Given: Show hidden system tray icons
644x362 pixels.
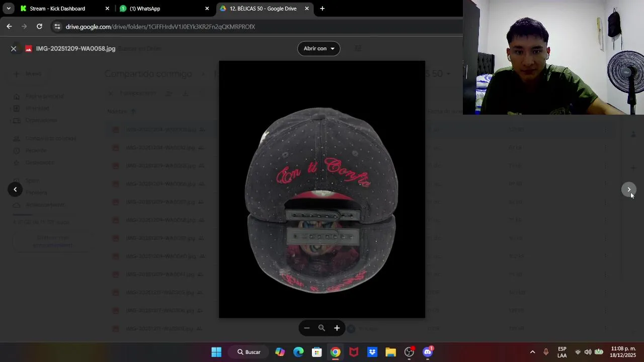Looking at the screenshot, I should [532, 352].
